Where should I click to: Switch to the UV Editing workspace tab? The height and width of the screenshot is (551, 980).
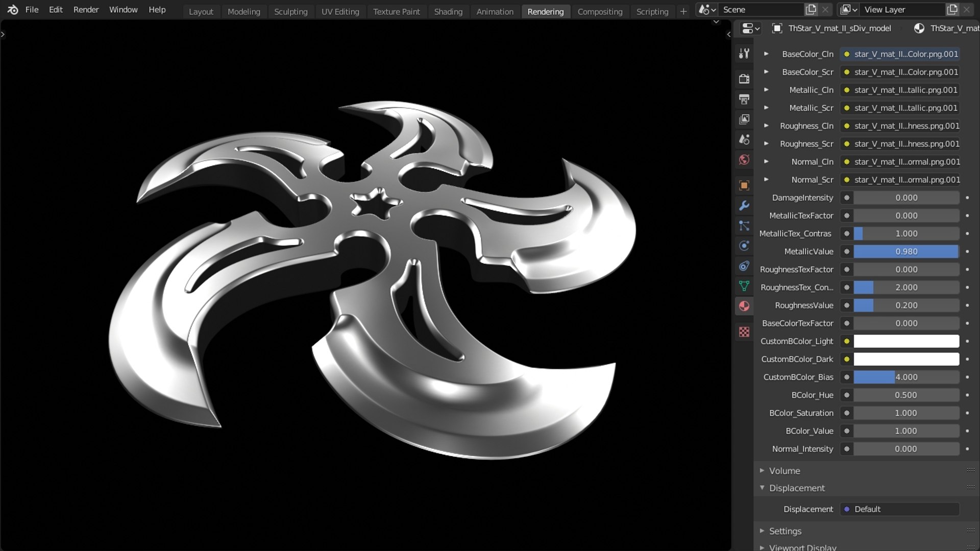340,11
